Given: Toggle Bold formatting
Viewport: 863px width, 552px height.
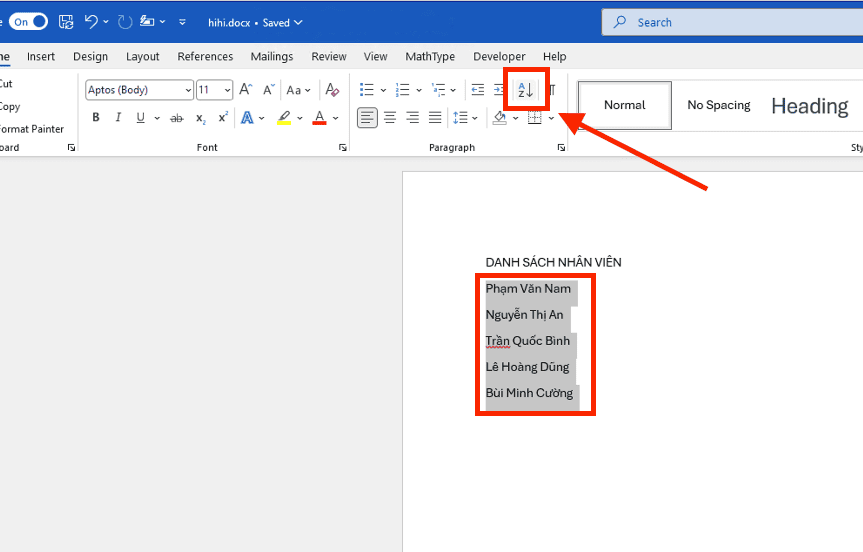Looking at the screenshot, I should 96,117.
